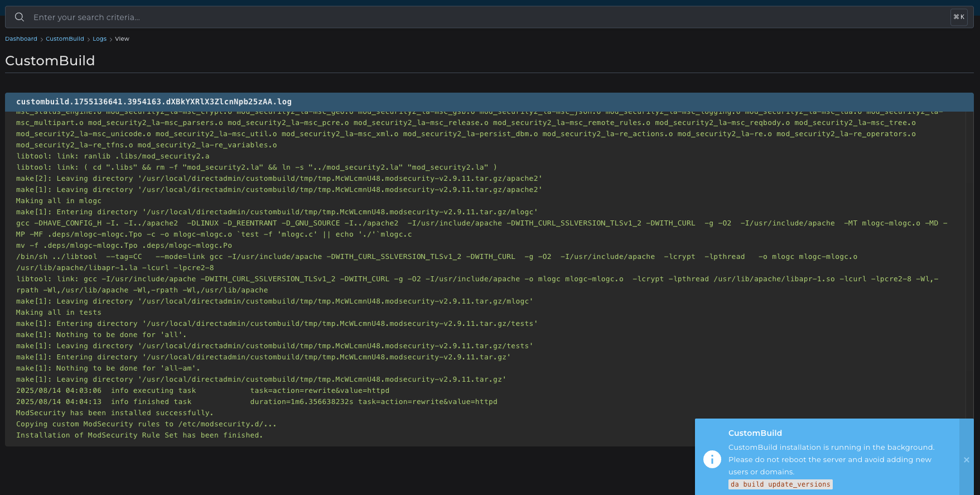Dismiss the CustomBuild notification with X
Image resolution: width=980 pixels, height=495 pixels.
[967, 460]
